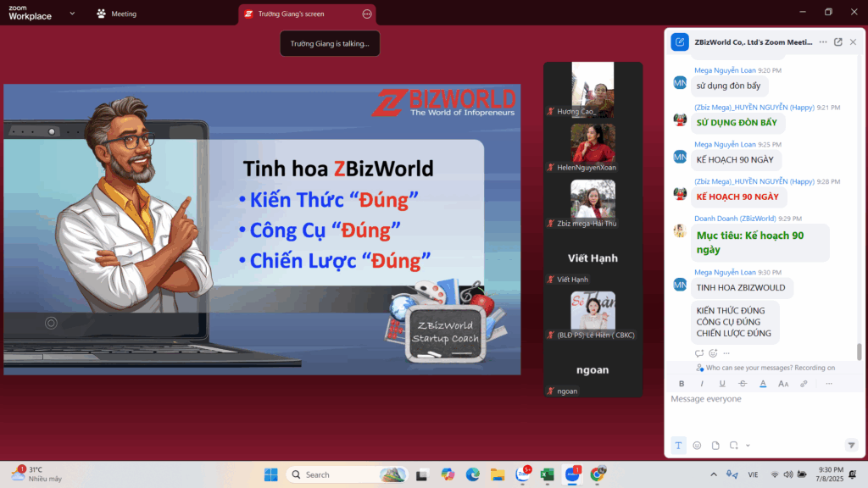Show hidden system tray icons chevron
This screenshot has height=488, width=868.
click(x=714, y=474)
